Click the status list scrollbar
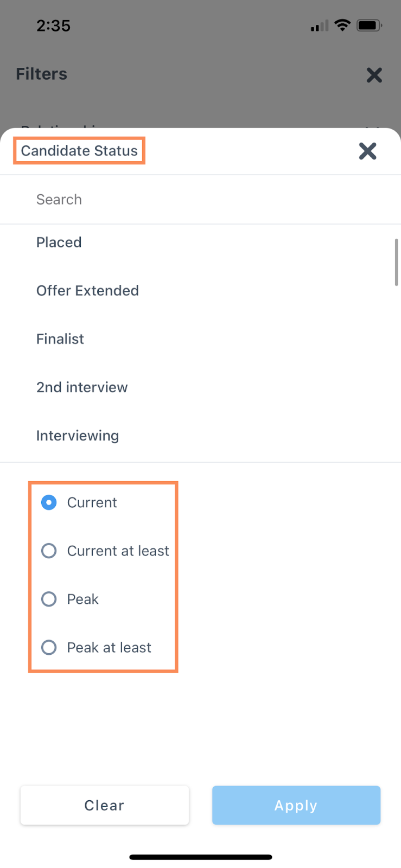401x868 pixels. pos(397,262)
